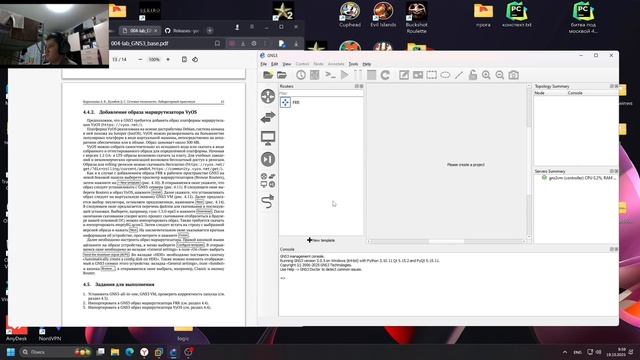Browse security devices in the sidebar
Screen dimensions: 640x360
[268, 159]
